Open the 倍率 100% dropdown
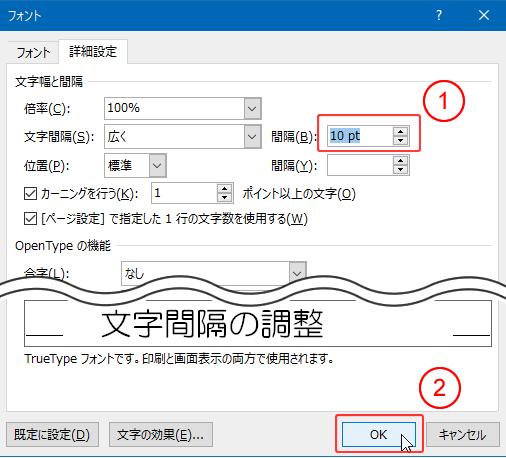Viewport: 506px width, 458px height. click(252, 109)
